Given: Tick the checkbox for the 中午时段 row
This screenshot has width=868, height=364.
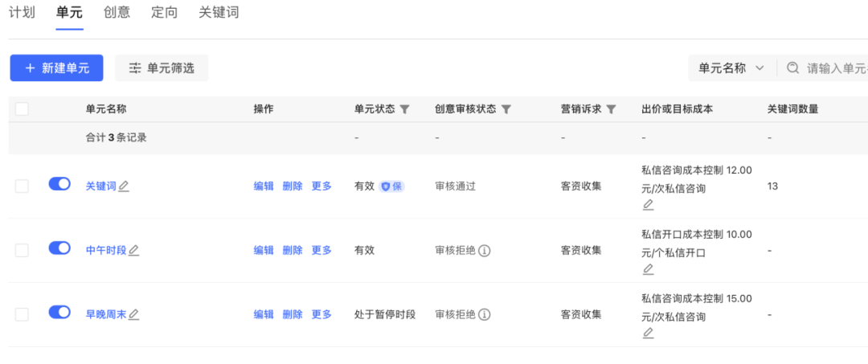Looking at the screenshot, I should click(x=22, y=251).
